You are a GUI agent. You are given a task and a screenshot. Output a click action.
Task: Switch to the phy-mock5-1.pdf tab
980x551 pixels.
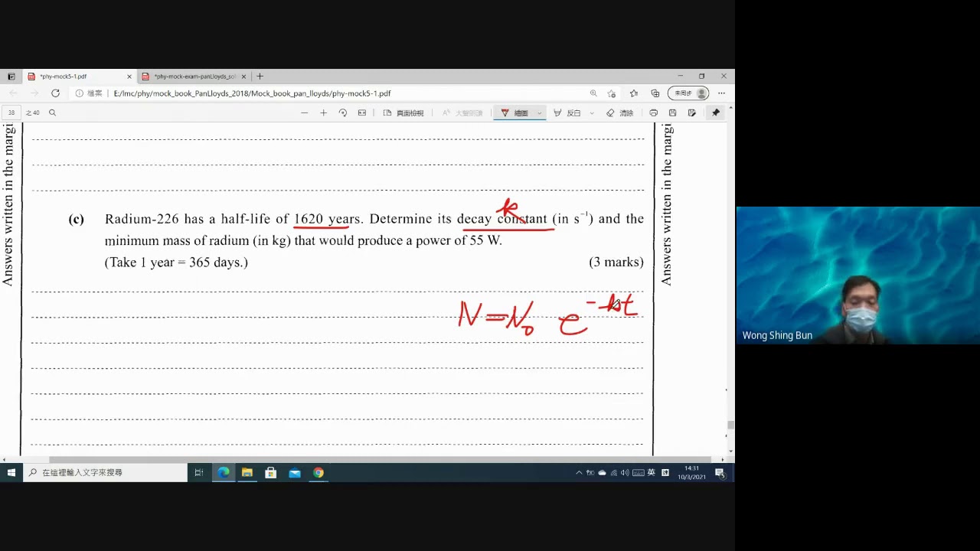point(79,77)
